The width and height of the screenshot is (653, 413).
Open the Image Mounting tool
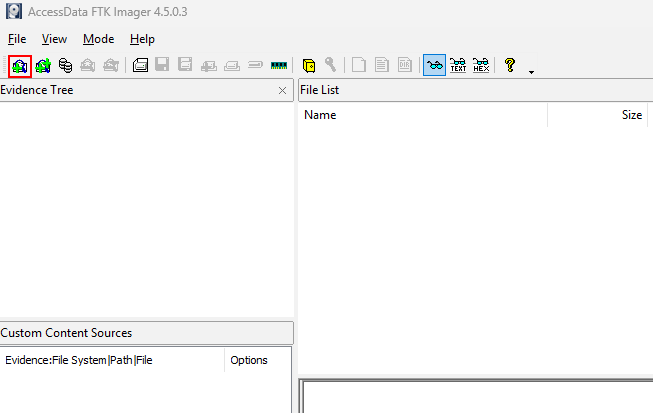(x=65, y=65)
